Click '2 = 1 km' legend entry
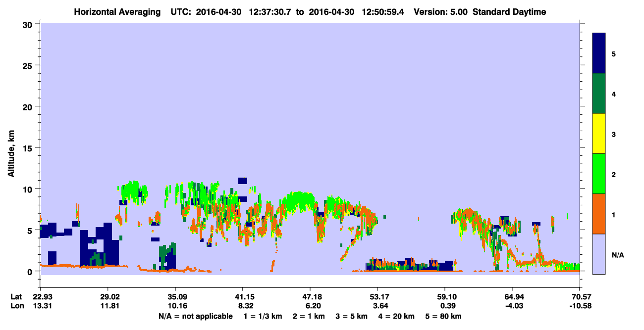 pos(310,316)
